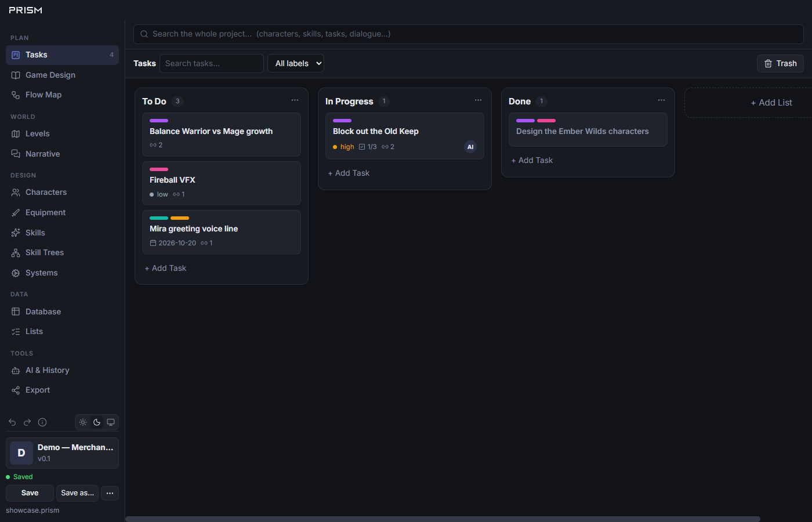Click the undo arrow icon
This screenshot has width=812, height=522.
[x=12, y=422]
